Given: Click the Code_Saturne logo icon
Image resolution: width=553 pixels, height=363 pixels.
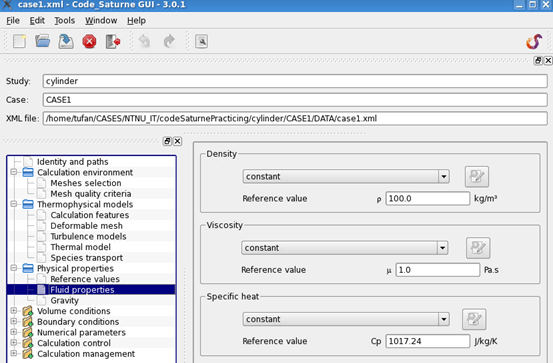Looking at the screenshot, I should coord(534,42).
